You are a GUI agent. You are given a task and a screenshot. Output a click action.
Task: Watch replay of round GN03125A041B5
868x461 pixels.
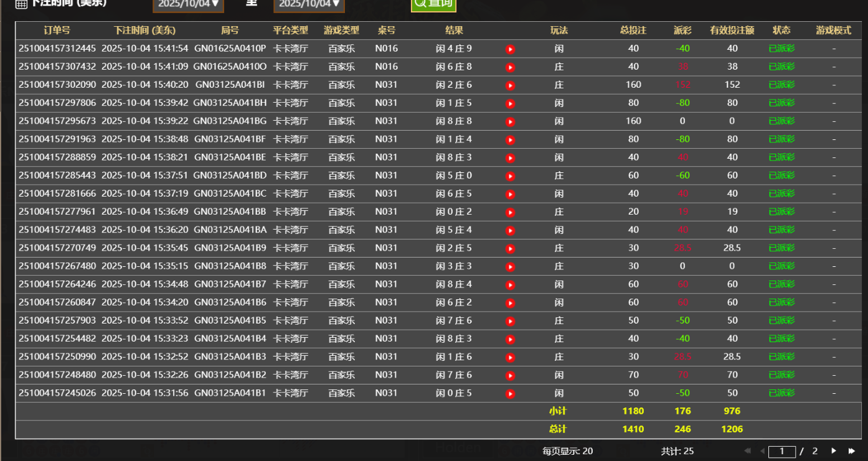(x=510, y=321)
